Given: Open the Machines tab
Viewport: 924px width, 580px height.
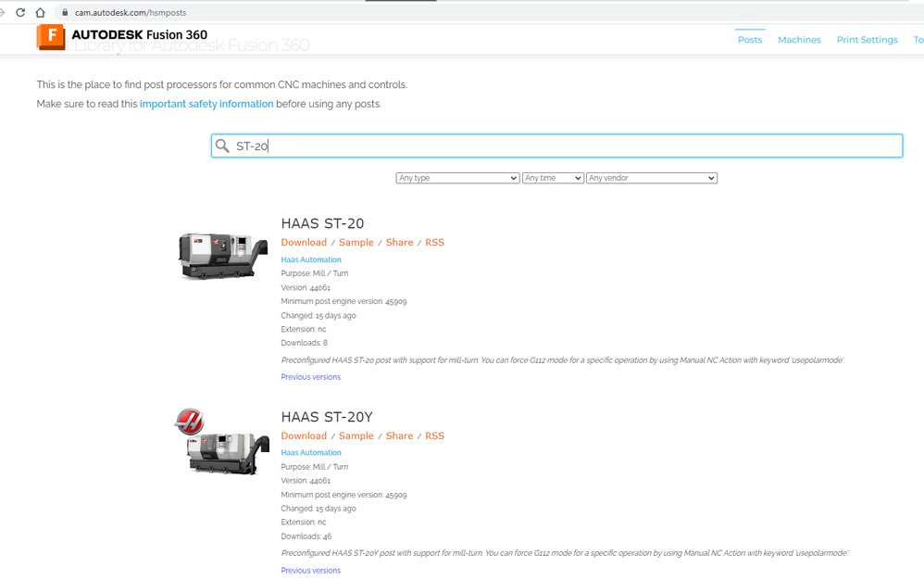Looking at the screenshot, I should (x=799, y=40).
